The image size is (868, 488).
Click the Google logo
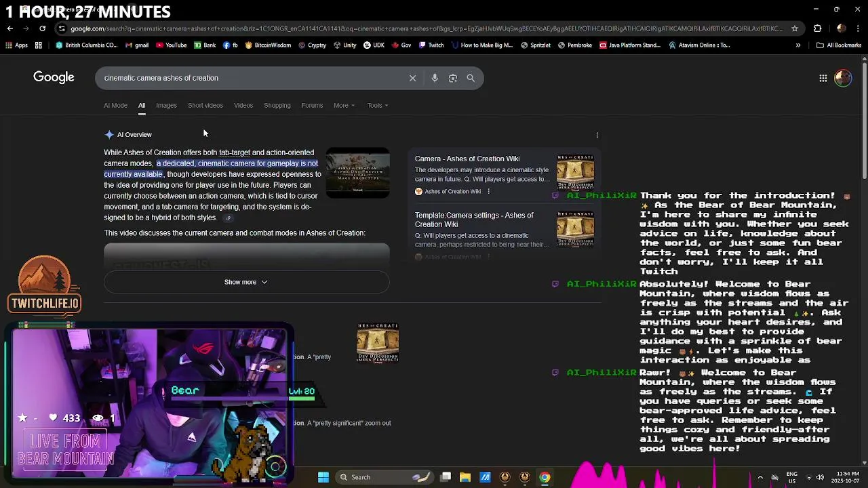(x=54, y=77)
